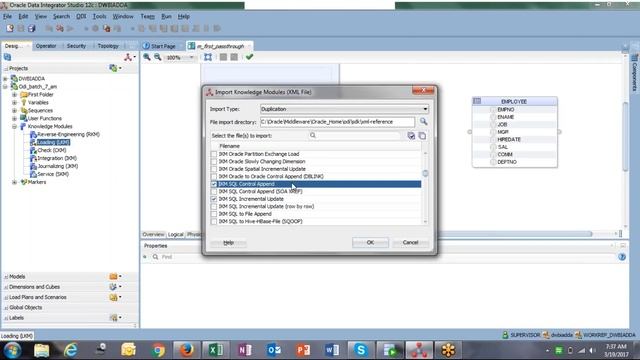Validate the mapping with the green checkmark

pos(249,57)
